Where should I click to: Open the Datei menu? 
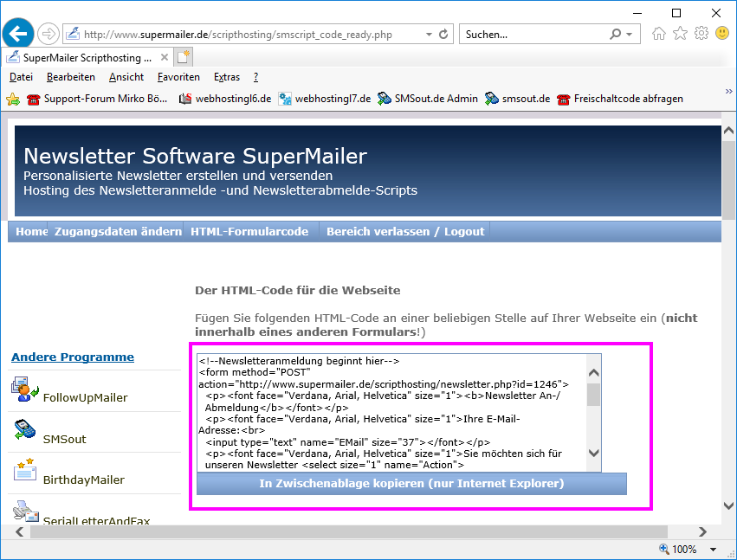tap(21, 77)
